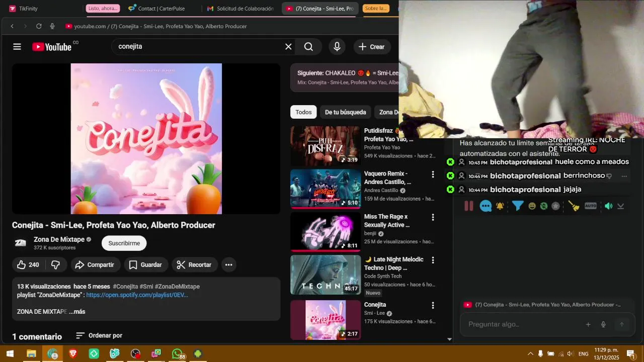Click the Listo, ahora... tab group label
The width and height of the screenshot is (644, 362).
[103, 9]
